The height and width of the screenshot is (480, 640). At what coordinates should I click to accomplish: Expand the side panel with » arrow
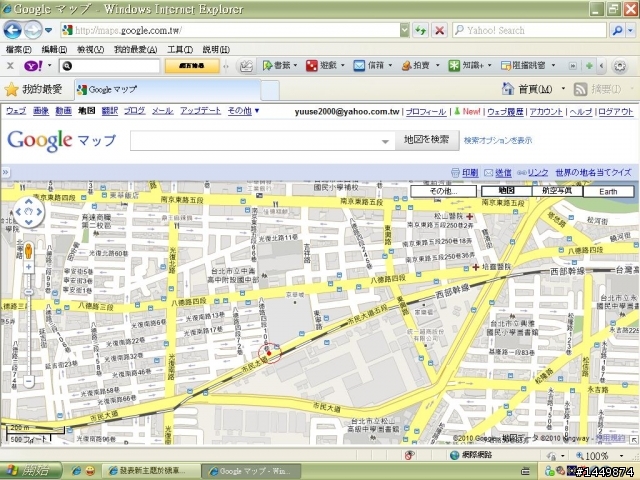(5, 172)
